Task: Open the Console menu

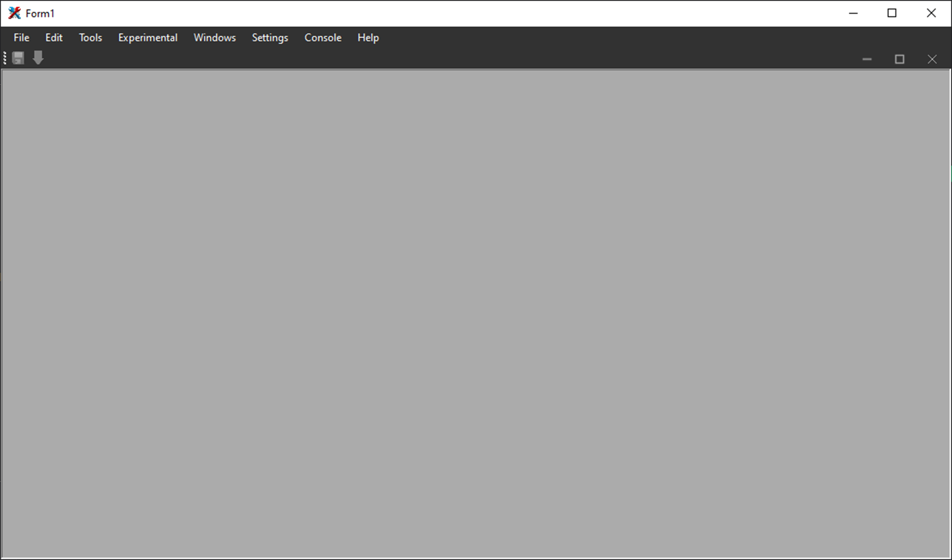Action: (323, 37)
